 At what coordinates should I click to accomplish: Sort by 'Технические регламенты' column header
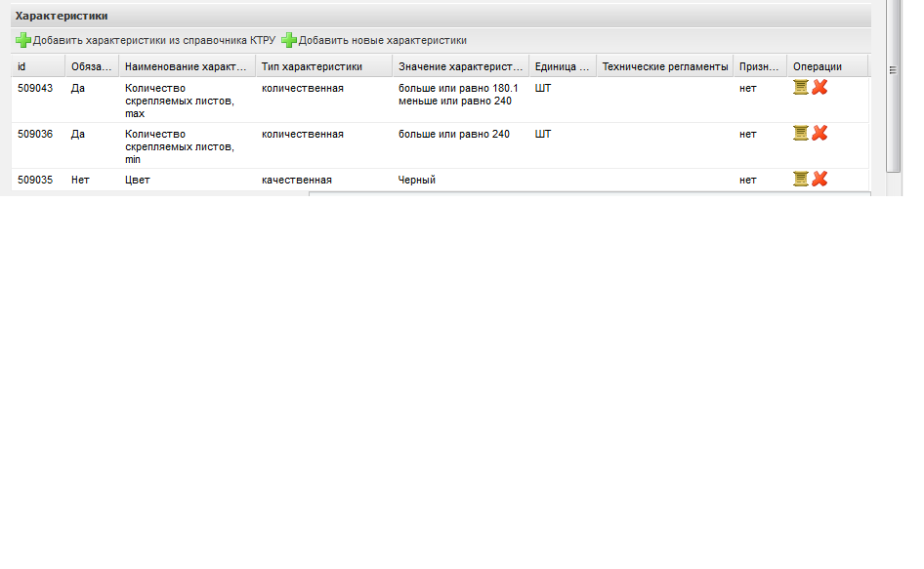(x=665, y=66)
